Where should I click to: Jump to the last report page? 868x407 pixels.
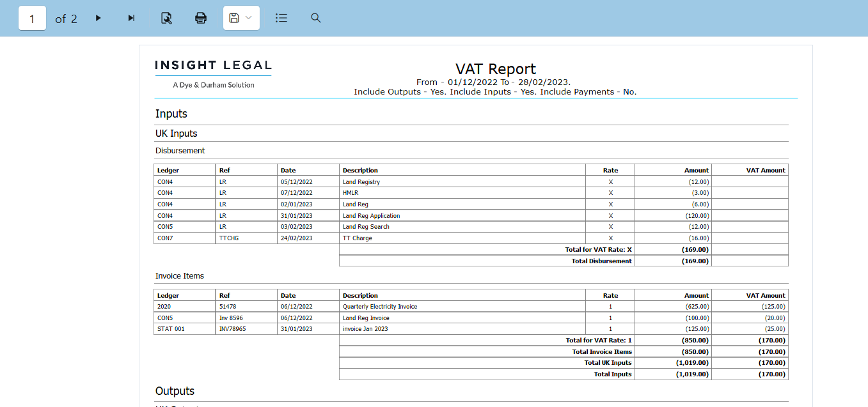pyautogui.click(x=131, y=18)
